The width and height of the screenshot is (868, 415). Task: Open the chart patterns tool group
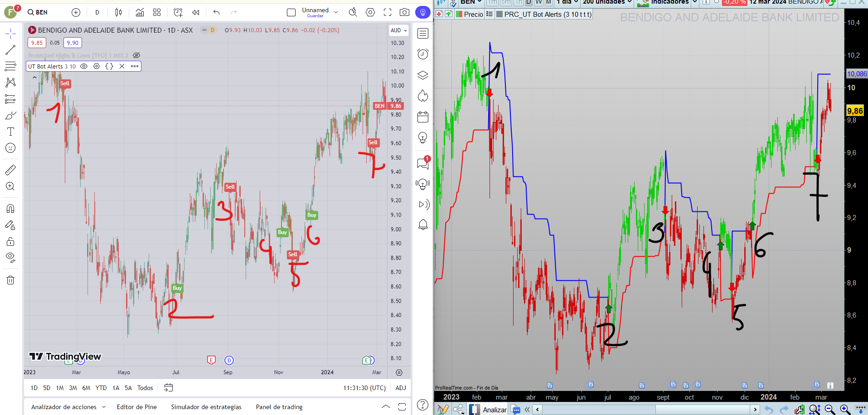(10, 83)
